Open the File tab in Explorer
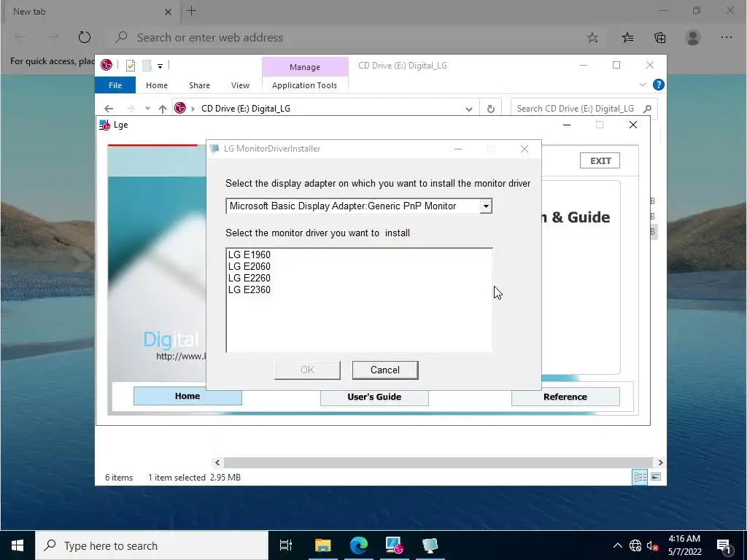 pos(115,85)
